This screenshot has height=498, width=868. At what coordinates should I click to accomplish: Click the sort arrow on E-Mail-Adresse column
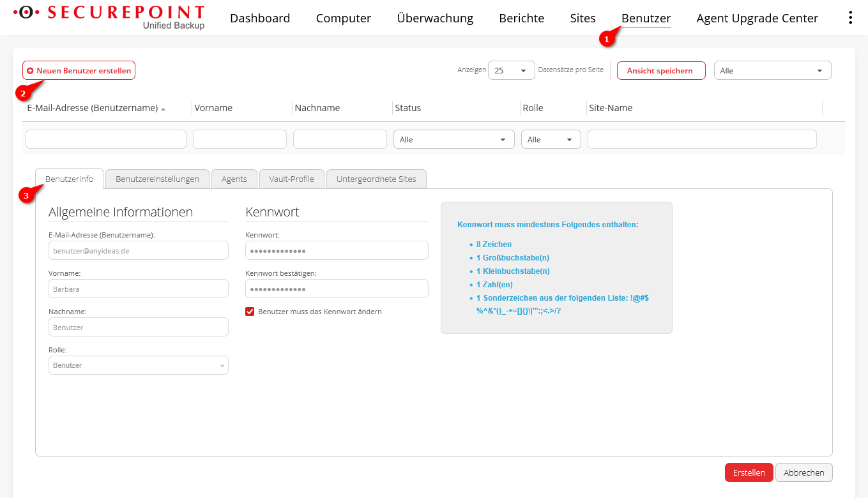[x=164, y=109]
